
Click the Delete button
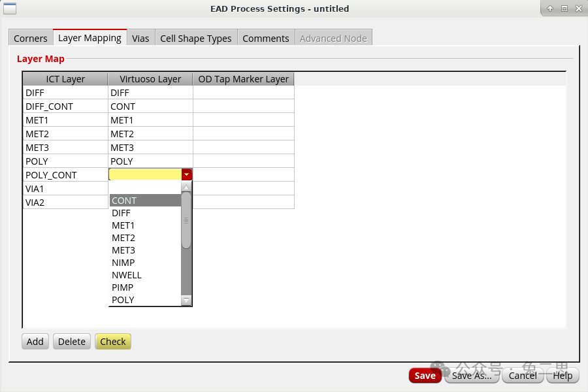click(72, 341)
